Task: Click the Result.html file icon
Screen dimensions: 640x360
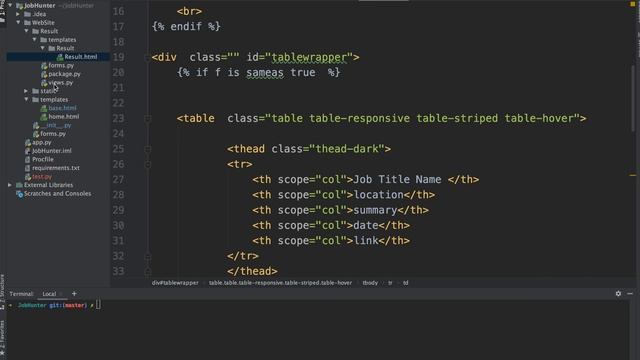Action: pos(60,57)
